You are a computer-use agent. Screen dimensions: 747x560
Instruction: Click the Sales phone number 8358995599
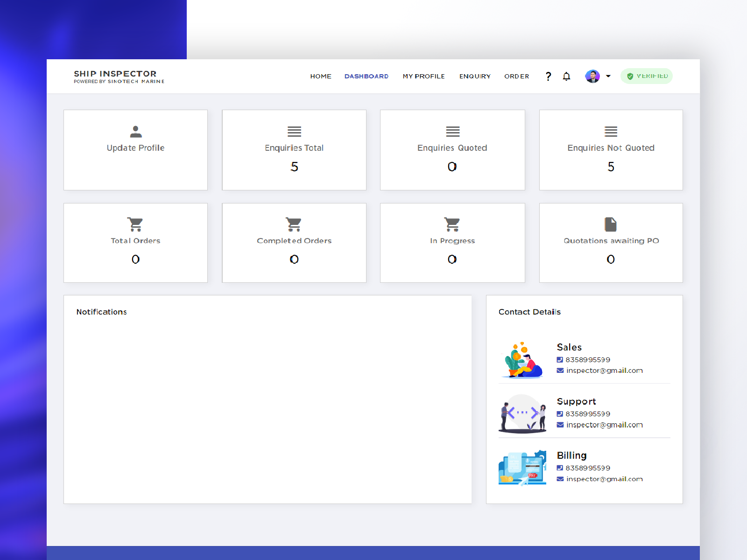coord(588,360)
